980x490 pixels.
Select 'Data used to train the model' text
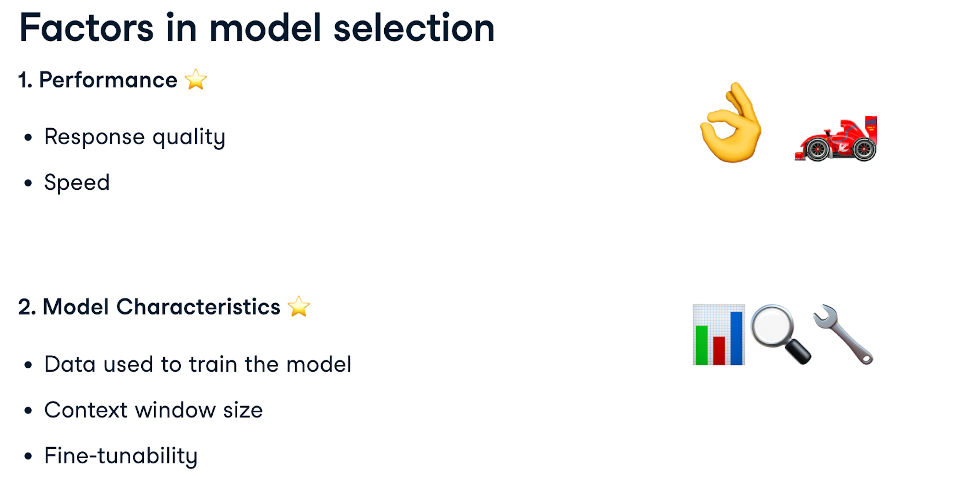(198, 364)
